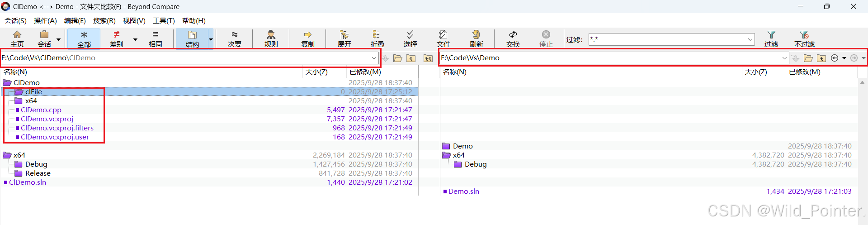Click the left pane up-one-level icon
Image resolution: width=868 pixels, height=225 pixels.
pos(411,58)
